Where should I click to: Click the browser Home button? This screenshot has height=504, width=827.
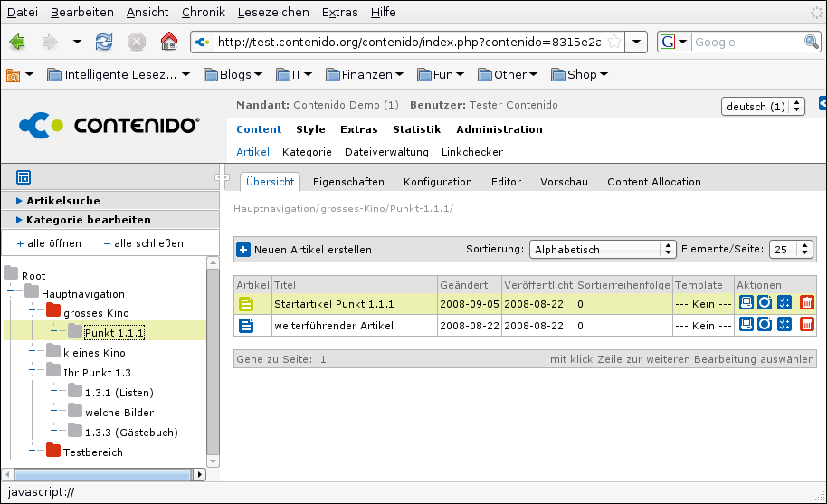coord(168,42)
